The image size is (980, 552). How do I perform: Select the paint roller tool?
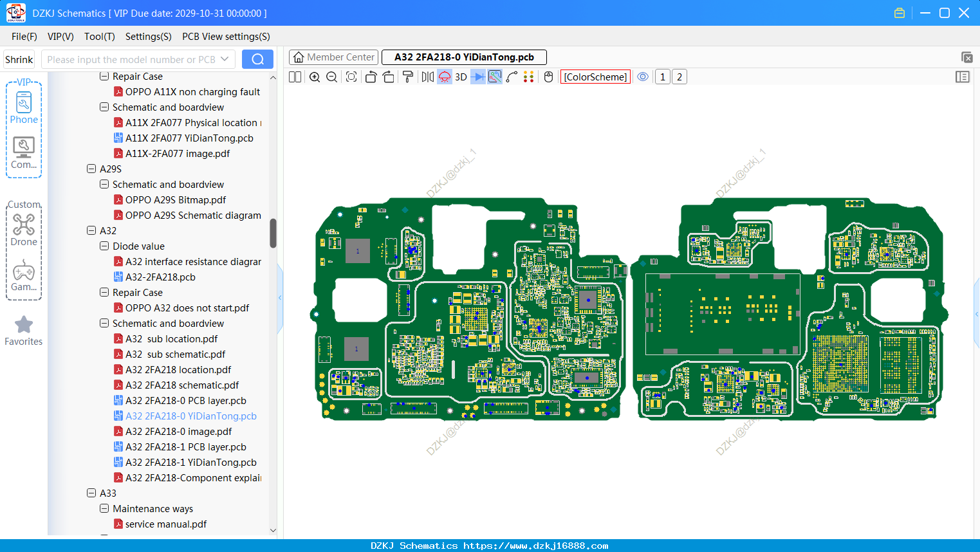(408, 77)
